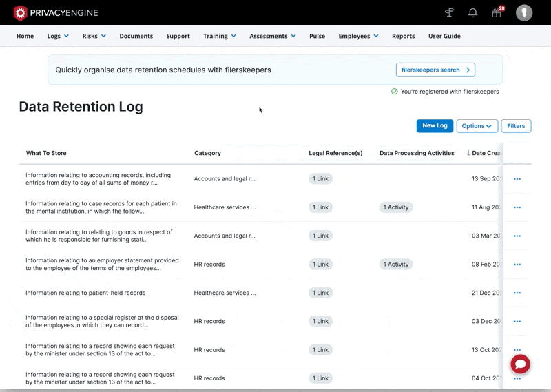551x392 pixels.
Task: Click 'You're registered with filerskeepers' text
Action: point(450,92)
